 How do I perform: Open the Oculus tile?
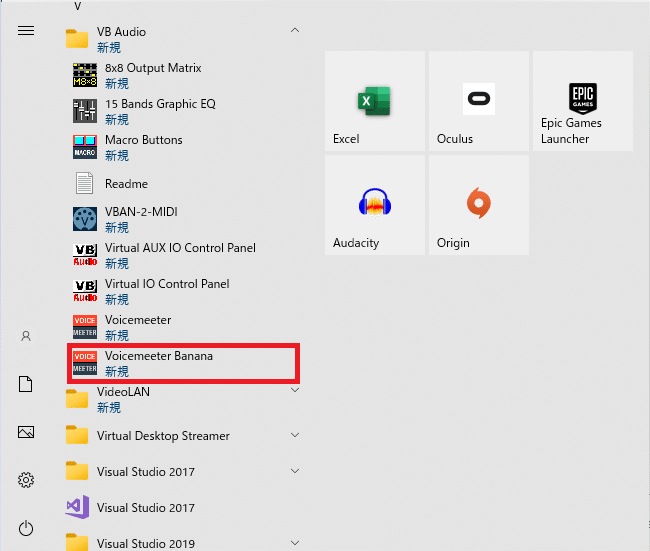pos(479,101)
